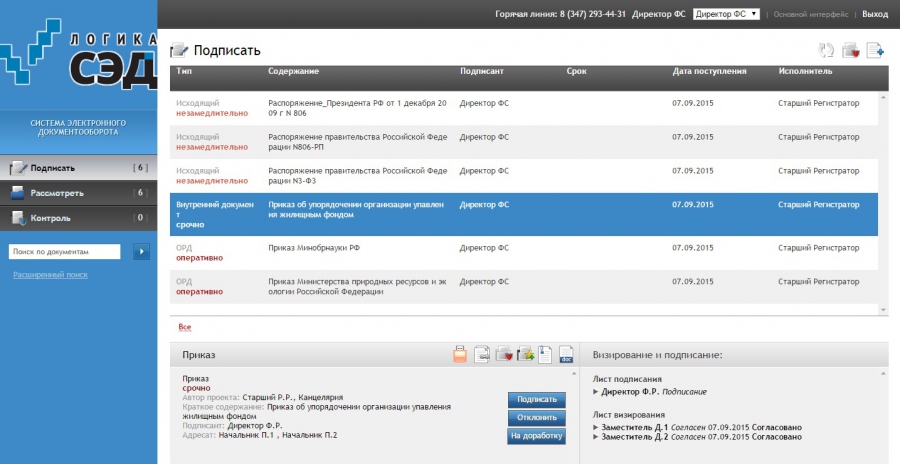This screenshot has height=464, width=900.
Task: Select the document row N806-РП
Action: point(524,142)
